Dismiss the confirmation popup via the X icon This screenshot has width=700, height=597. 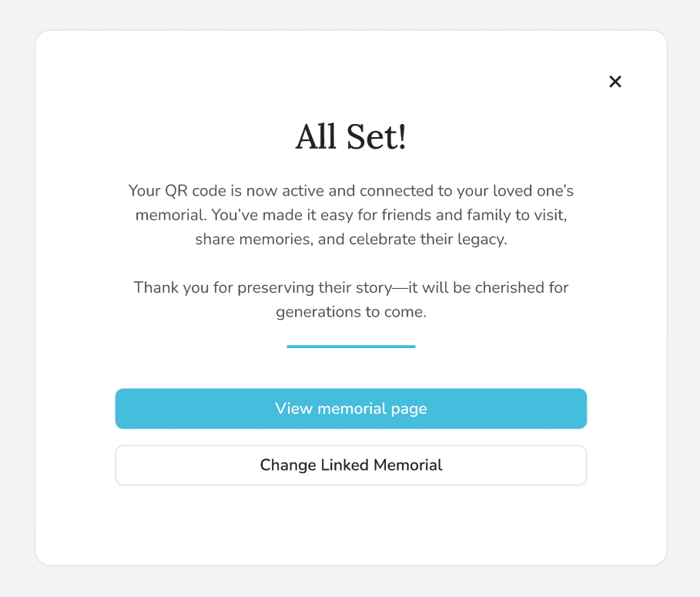click(x=615, y=82)
